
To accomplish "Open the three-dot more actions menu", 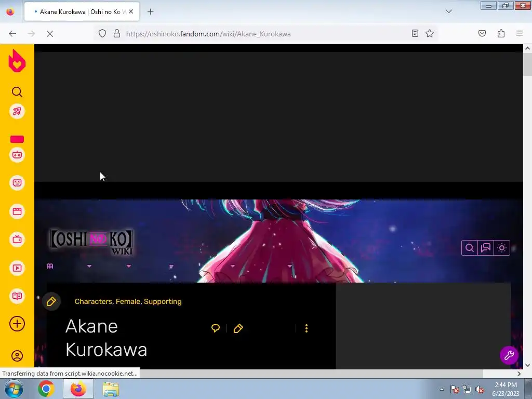I will 307,328.
